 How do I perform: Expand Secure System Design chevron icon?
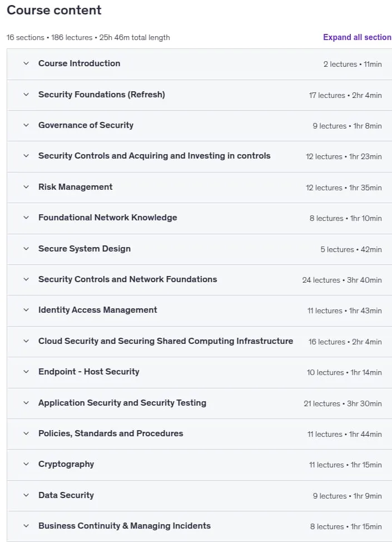tap(26, 249)
